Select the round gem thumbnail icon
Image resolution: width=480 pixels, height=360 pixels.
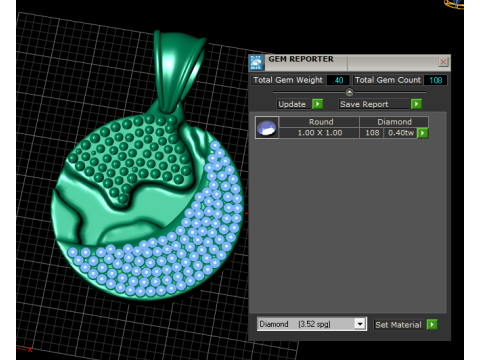point(267,127)
